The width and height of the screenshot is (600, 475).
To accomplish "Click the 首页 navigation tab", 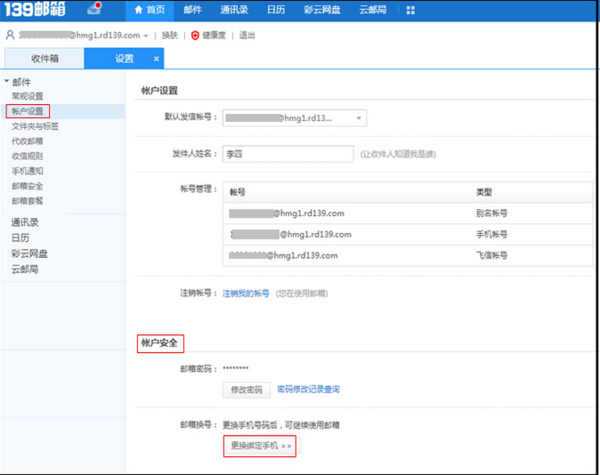I will click(x=150, y=10).
